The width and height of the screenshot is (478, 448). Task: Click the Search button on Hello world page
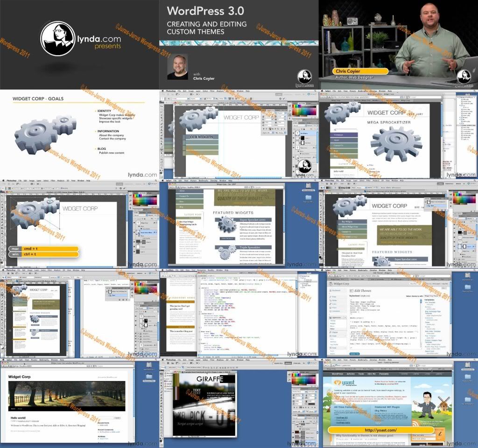[117, 418]
